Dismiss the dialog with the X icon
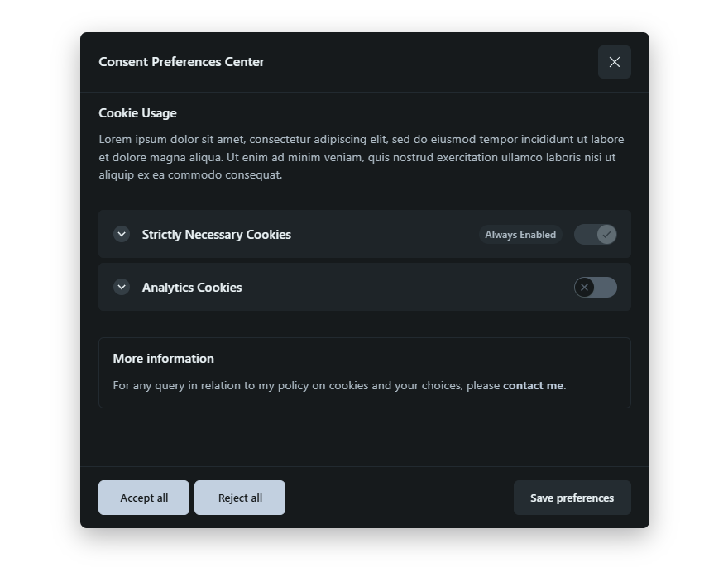The height and width of the screenshot is (572, 728). [x=615, y=62]
